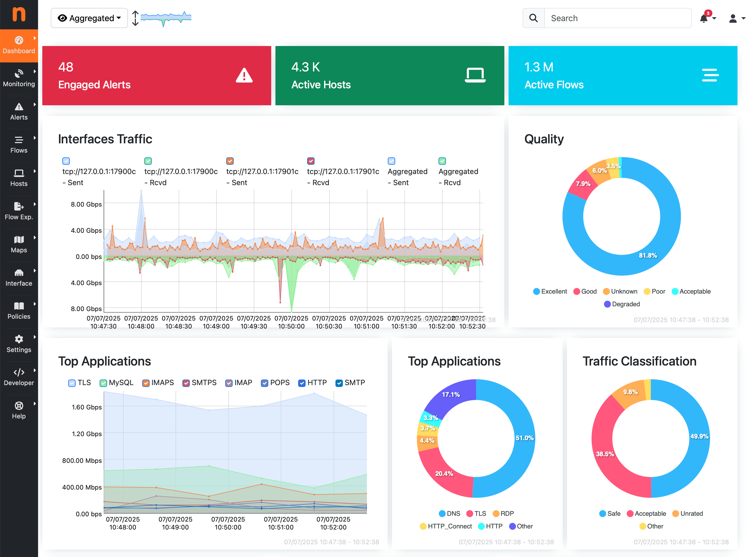Viewport: 756px width, 557px height.
Task: Open the 48 Engaged Alerts card
Action: click(157, 76)
